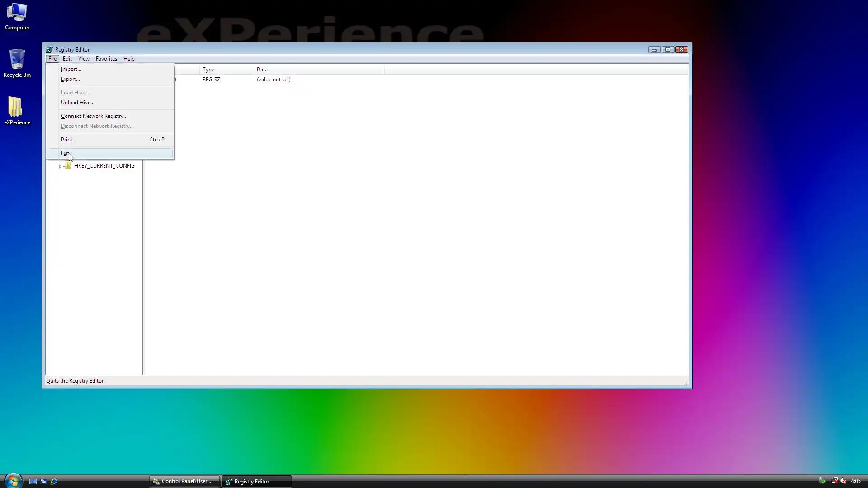
Task: Click the muted volume tray icon
Action: 843,481
